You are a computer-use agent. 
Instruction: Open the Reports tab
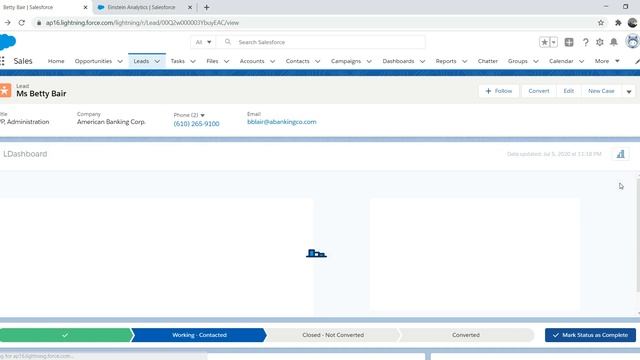446,61
